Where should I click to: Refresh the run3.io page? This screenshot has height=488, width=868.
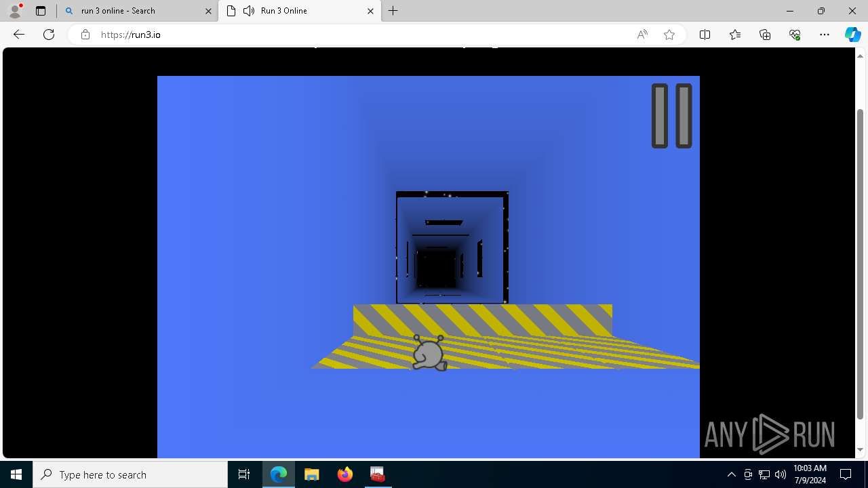pyautogui.click(x=49, y=35)
